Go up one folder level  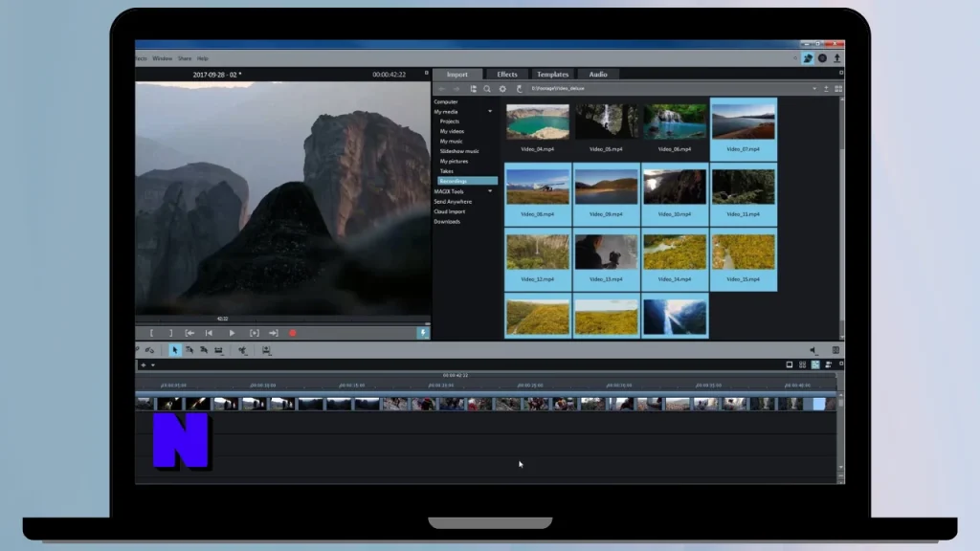click(x=826, y=89)
